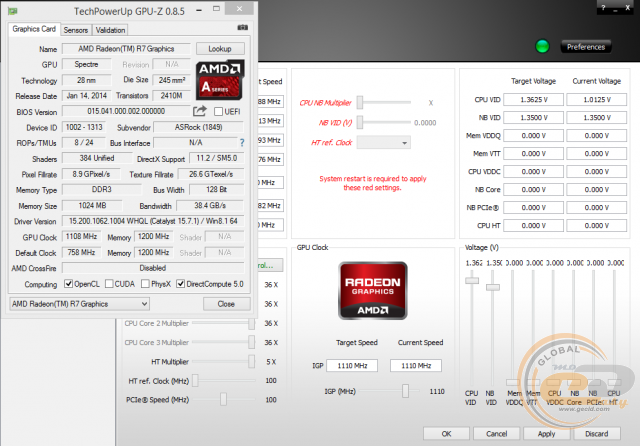Click the Discard button
Image resolution: width=640 pixels, height=446 pixels.
pos(597,433)
